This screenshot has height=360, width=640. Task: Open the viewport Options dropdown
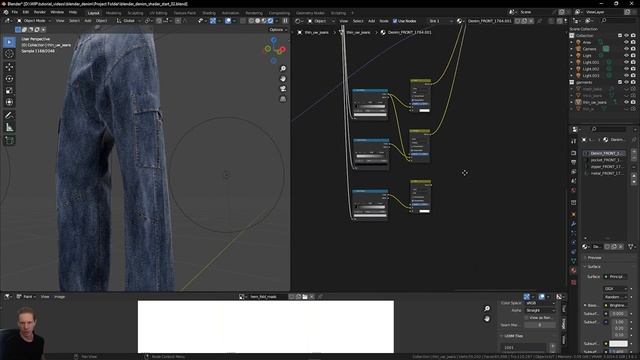coord(278,30)
